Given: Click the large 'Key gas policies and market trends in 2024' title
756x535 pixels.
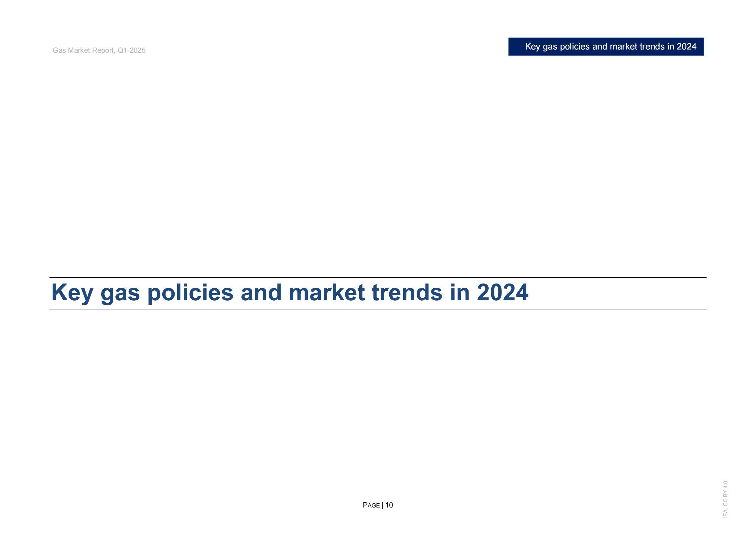Looking at the screenshot, I should [290, 293].
